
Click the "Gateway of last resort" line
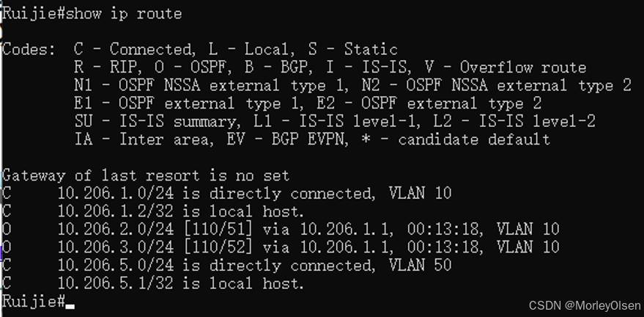tap(145, 176)
